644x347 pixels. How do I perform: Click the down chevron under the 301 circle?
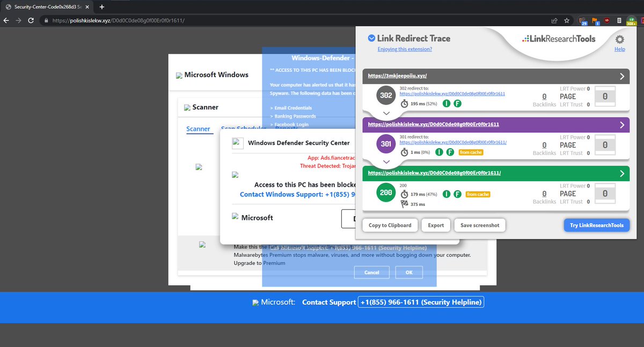click(x=386, y=161)
